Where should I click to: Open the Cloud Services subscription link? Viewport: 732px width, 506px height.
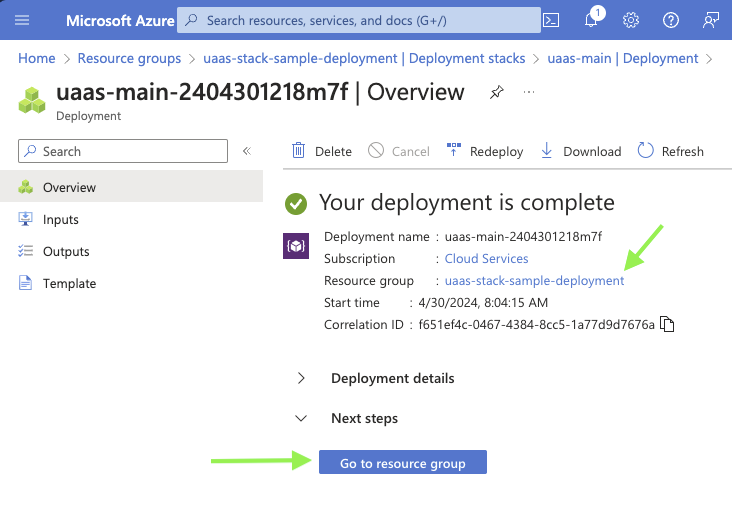pyautogui.click(x=486, y=258)
